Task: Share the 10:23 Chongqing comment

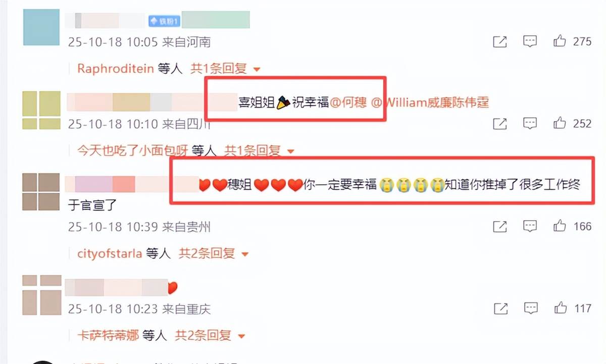Action: 499,307
